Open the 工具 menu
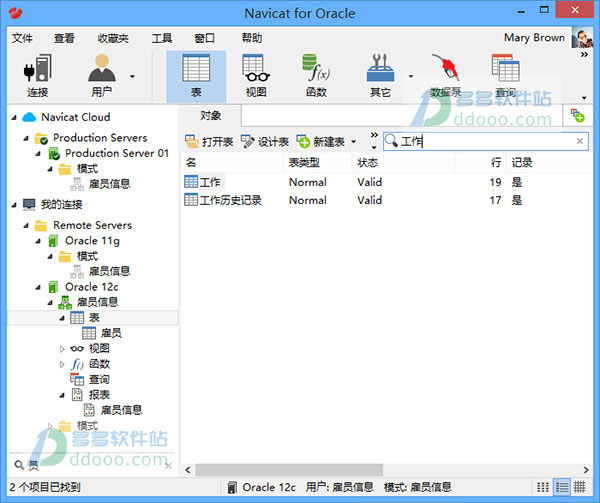 point(162,38)
